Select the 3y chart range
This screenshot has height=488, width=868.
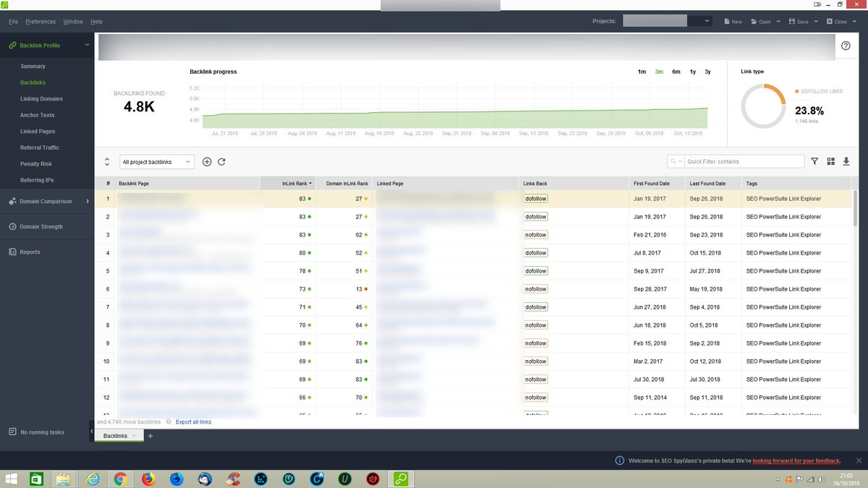point(707,72)
